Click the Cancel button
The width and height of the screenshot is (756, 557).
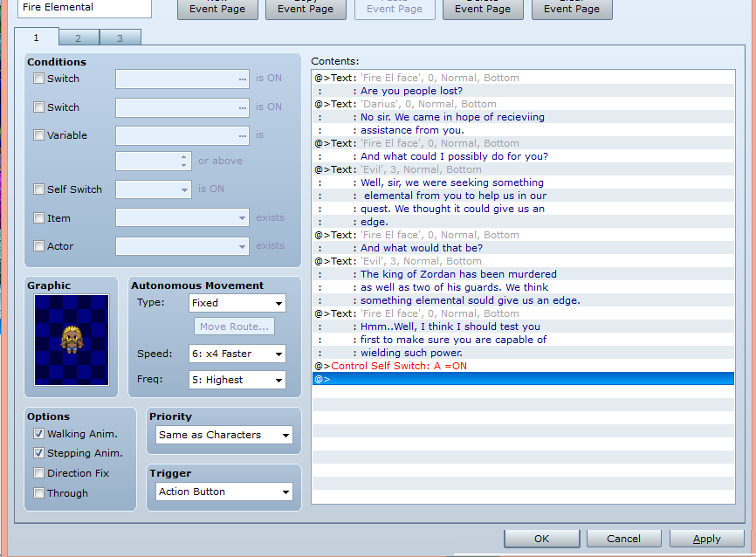click(624, 539)
